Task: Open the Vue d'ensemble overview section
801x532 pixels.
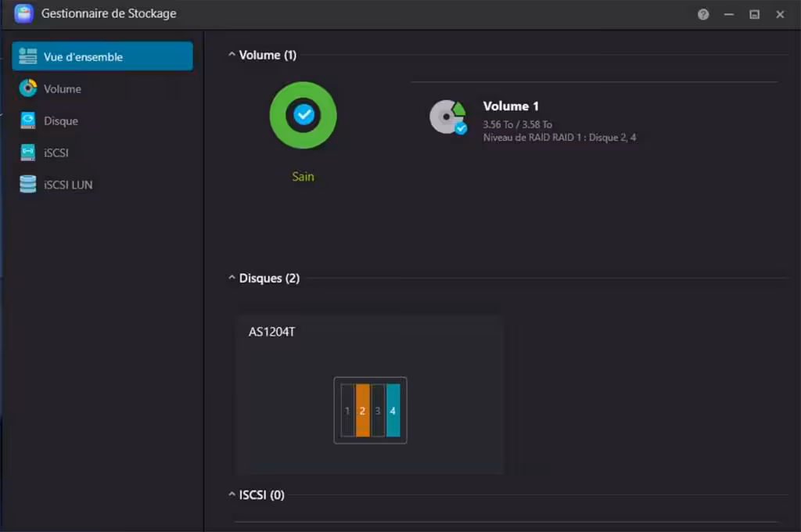Action: [102, 56]
